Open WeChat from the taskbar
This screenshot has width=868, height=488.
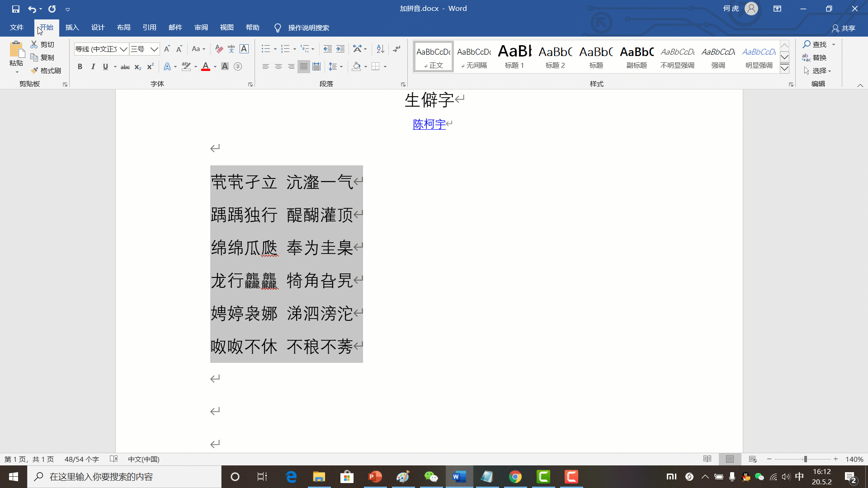(x=431, y=477)
